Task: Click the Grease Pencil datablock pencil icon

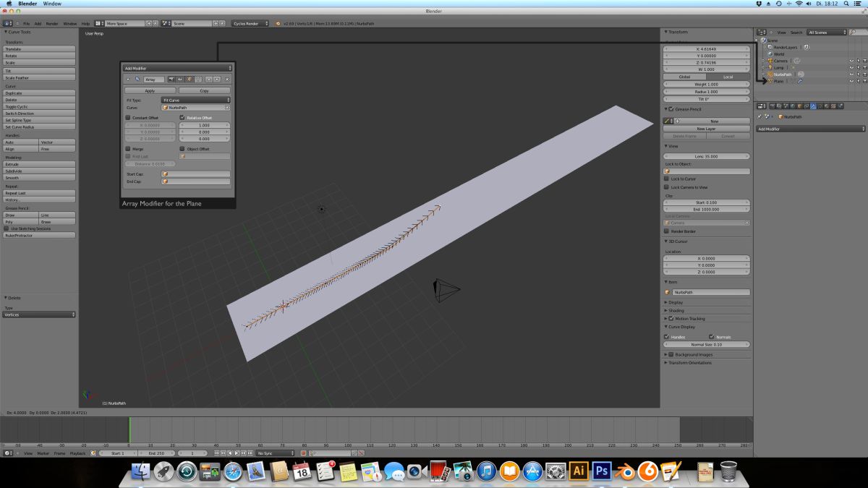Action: tap(670, 121)
